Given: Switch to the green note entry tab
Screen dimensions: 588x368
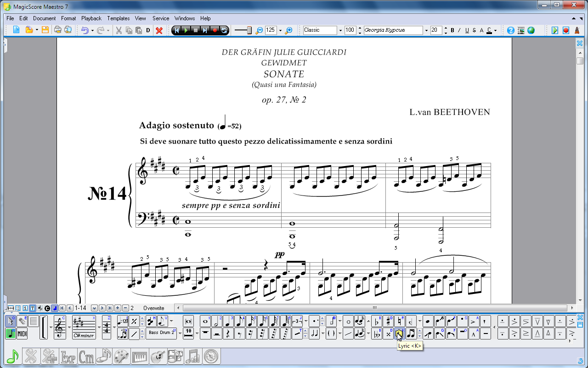Looking at the screenshot, I should point(13,356).
